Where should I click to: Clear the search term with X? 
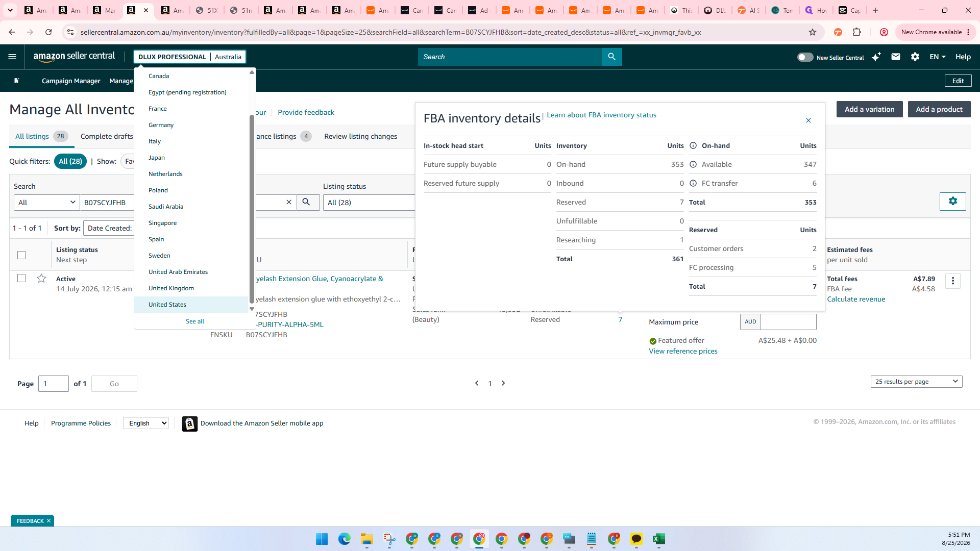pos(289,202)
